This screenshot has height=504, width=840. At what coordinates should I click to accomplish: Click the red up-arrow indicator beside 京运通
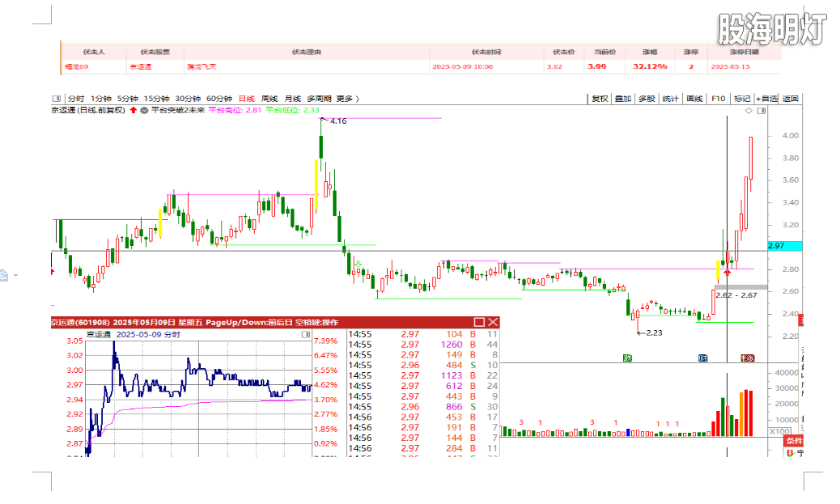coord(134,110)
